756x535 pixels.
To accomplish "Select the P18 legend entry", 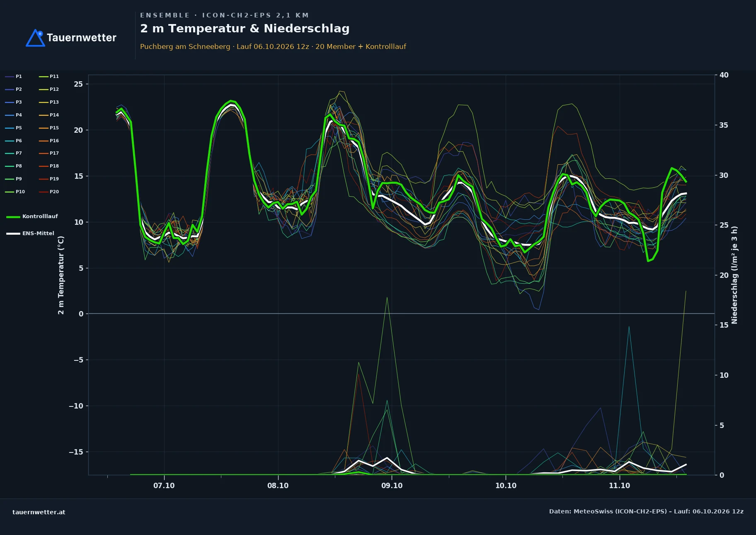I will coord(49,166).
